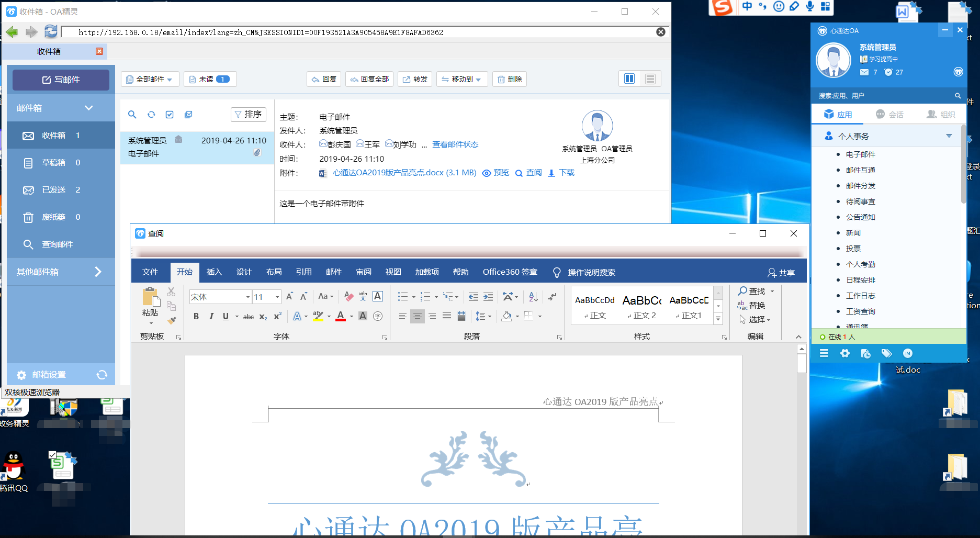Screen dimensions: 980x538
Task: Click 查找 Find in editing group
Action: coord(752,291)
